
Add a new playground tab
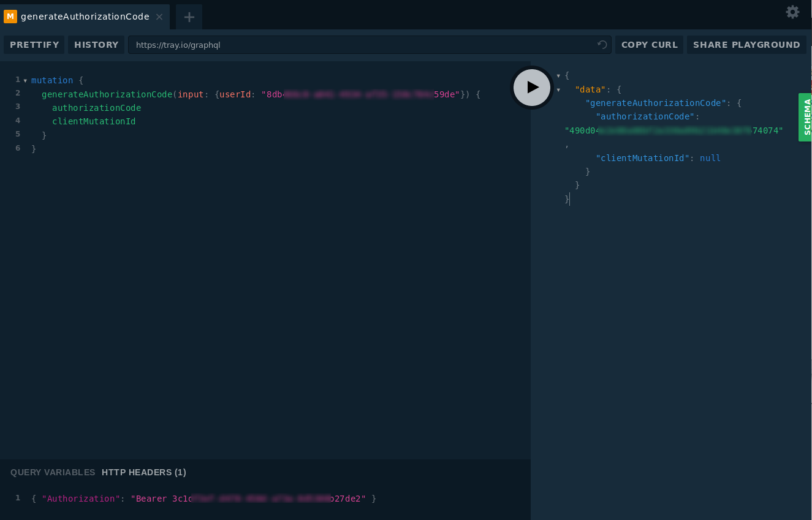coord(189,17)
